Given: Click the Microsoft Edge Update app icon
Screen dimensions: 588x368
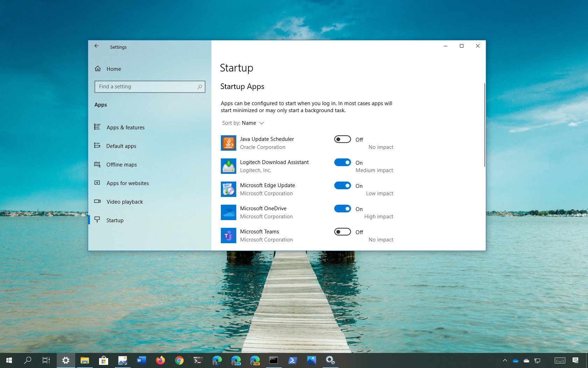Looking at the screenshot, I should click(x=229, y=189).
